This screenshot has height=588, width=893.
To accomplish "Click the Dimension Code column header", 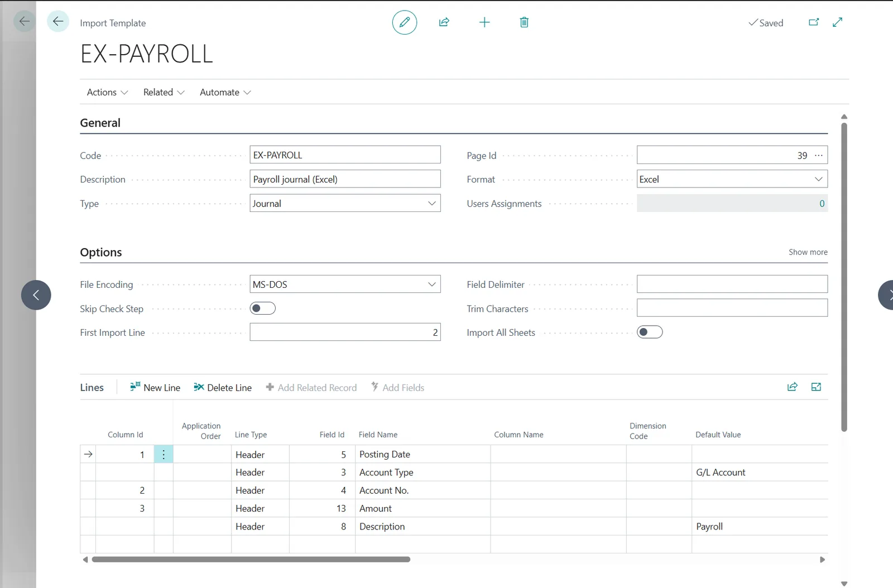I will (x=647, y=431).
